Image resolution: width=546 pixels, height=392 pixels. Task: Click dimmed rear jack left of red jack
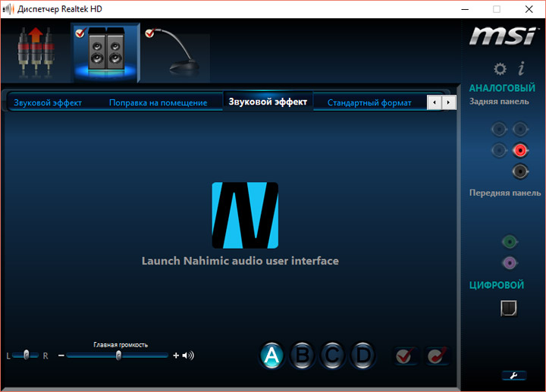tap(499, 150)
